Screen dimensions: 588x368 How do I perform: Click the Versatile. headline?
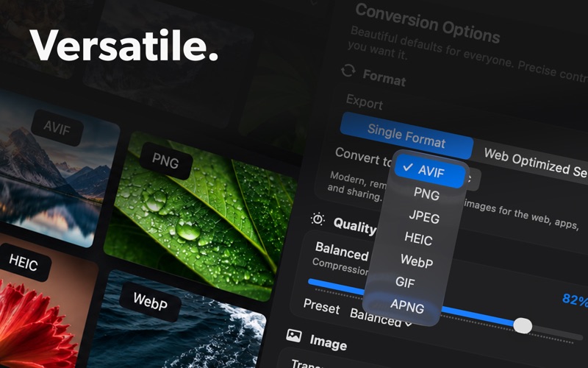tap(124, 45)
